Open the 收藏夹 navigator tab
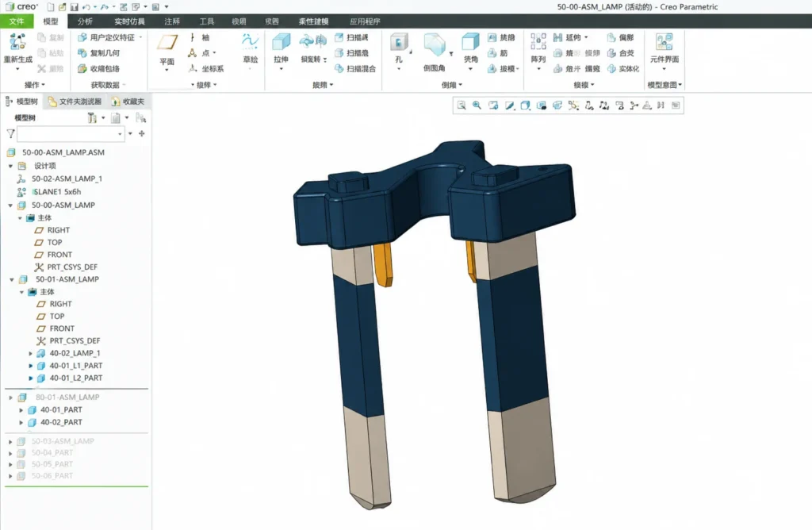 (128, 102)
